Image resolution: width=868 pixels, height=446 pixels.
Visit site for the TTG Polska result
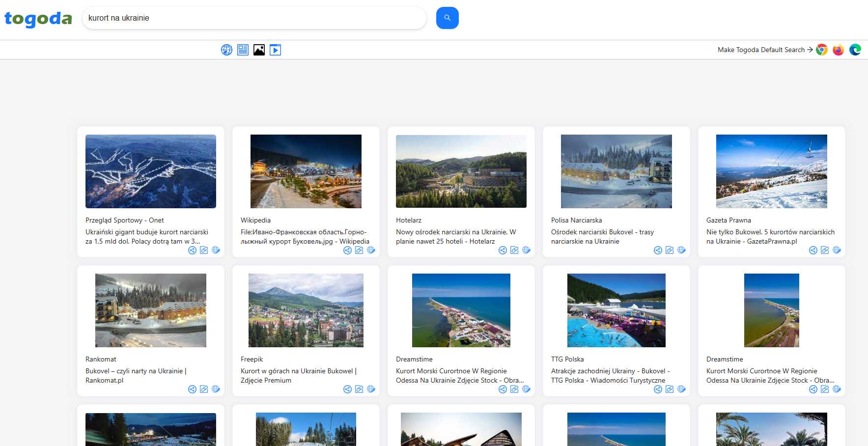[x=681, y=389]
